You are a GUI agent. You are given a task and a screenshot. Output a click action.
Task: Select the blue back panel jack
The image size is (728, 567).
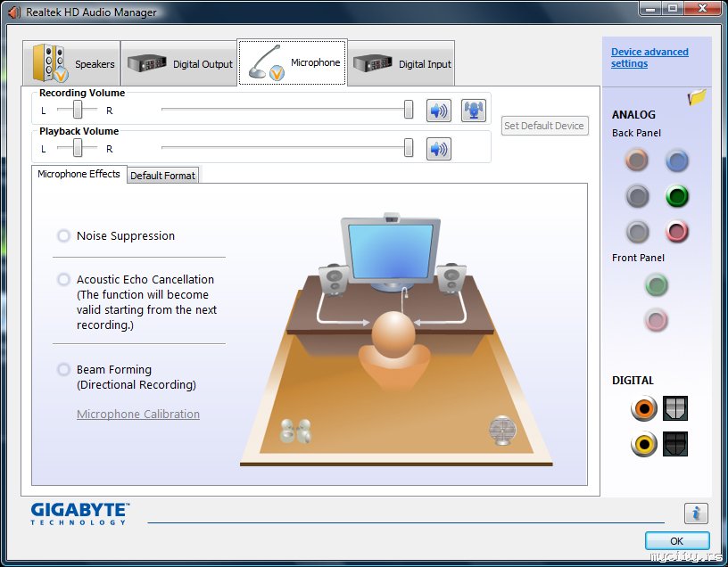click(677, 160)
